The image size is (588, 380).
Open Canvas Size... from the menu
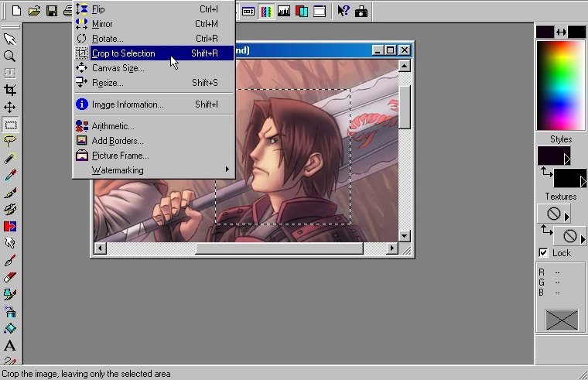[x=154, y=68]
